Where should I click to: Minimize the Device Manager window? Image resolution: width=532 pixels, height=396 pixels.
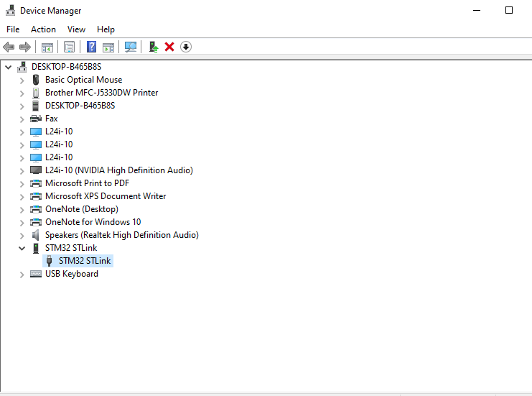pos(477,11)
